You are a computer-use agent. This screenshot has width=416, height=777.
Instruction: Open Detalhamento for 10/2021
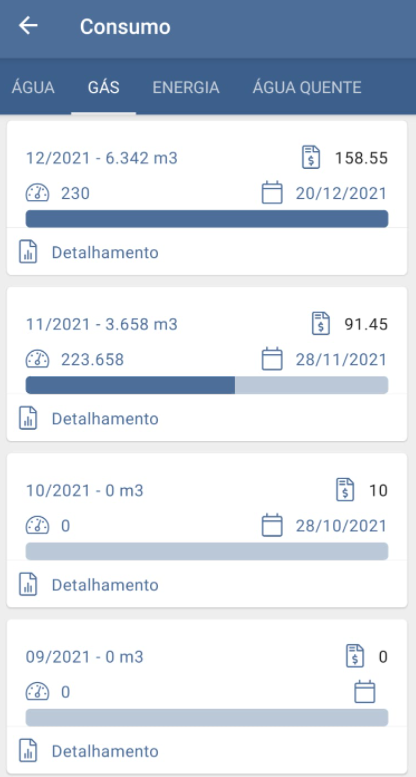(x=105, y=585)
